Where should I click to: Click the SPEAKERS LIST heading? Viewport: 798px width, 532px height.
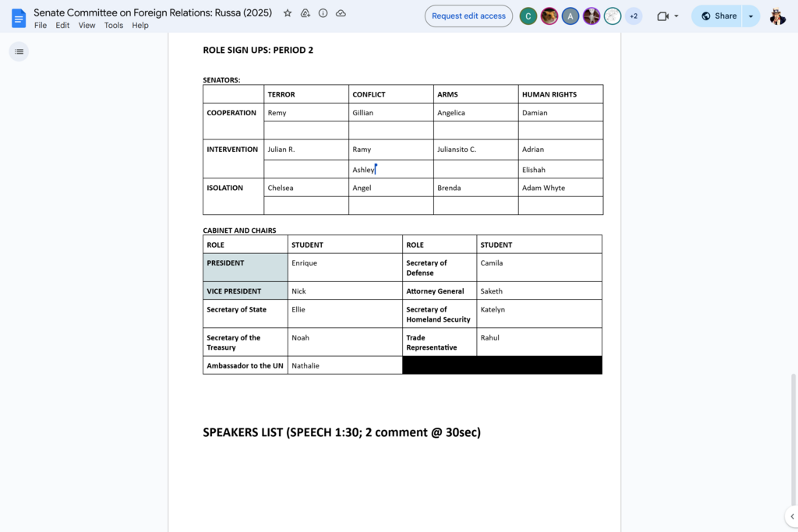341,432
